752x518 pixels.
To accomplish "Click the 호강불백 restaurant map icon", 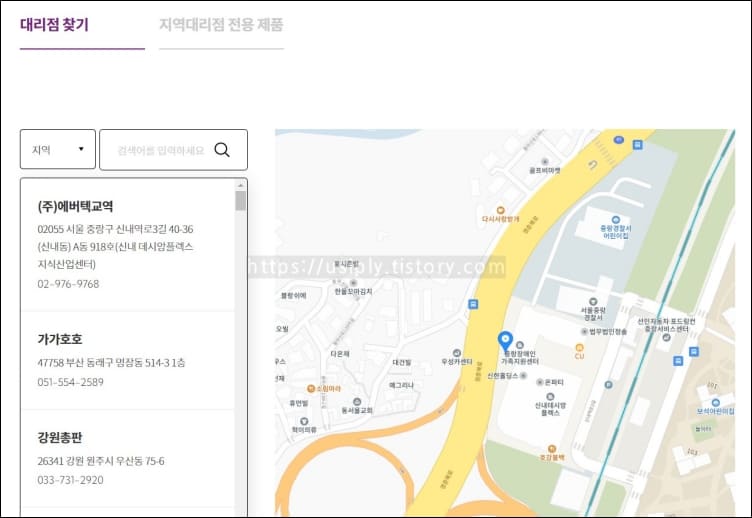I will (552, 449).
